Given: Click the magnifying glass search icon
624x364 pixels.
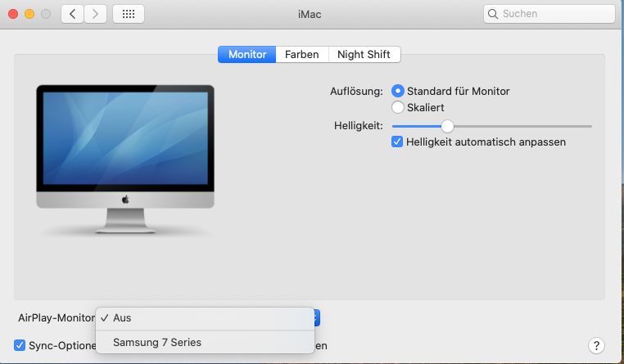Looking at the screenshot, I should (x=493, y=14).
